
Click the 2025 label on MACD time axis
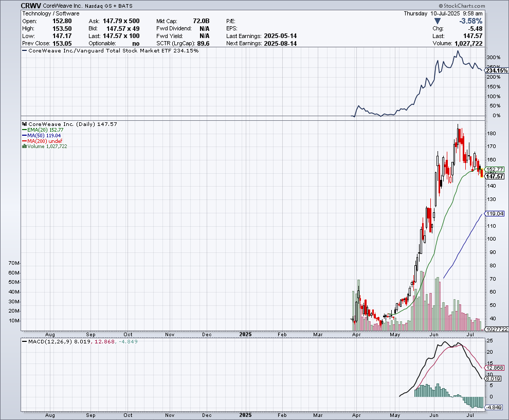tap(245, 415)
